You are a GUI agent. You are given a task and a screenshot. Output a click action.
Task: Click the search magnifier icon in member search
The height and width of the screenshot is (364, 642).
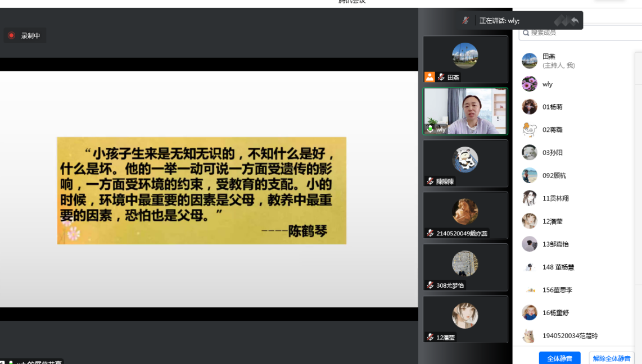coord(526,33)
